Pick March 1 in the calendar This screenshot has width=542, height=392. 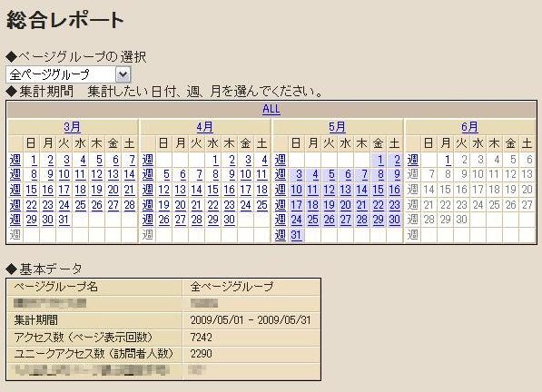pos(34,160)
